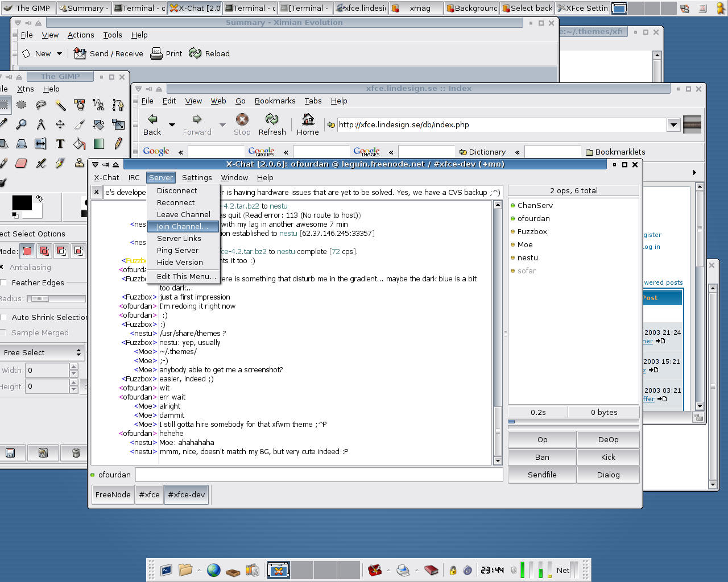
Task: Open the terminal launcher in panel
Action: point(166,570)
